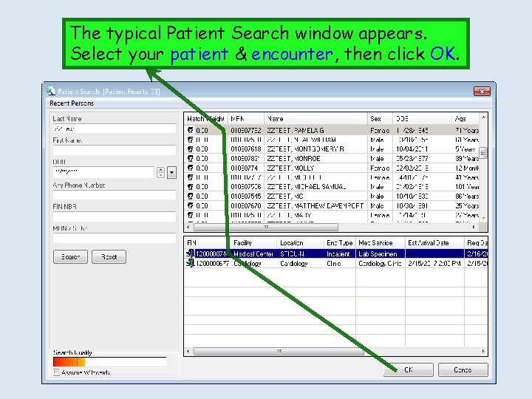Focus the Last Name input field
This screenshot has width=532, height=399.
coord(115,129)
